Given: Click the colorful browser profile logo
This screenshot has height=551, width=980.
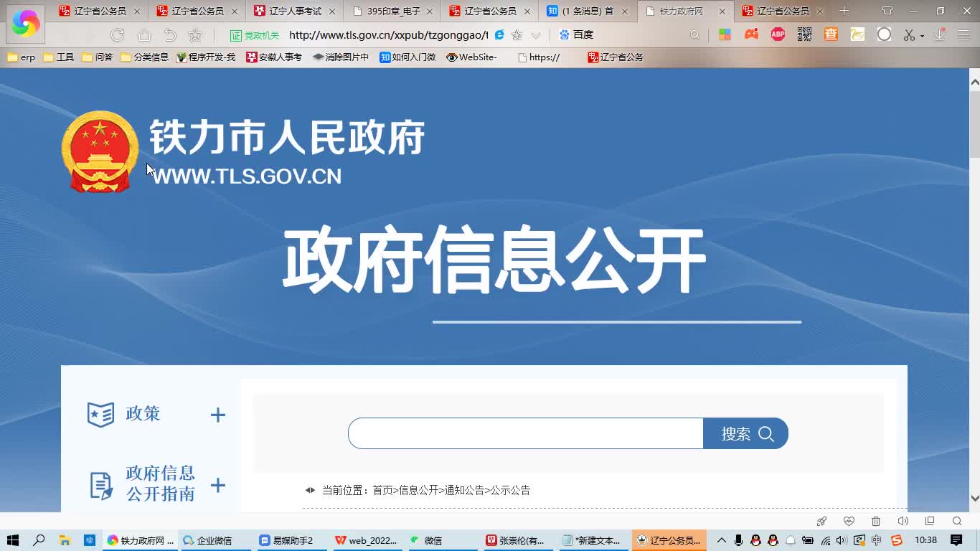Looking at the screenshot, I should click(26, 23).
